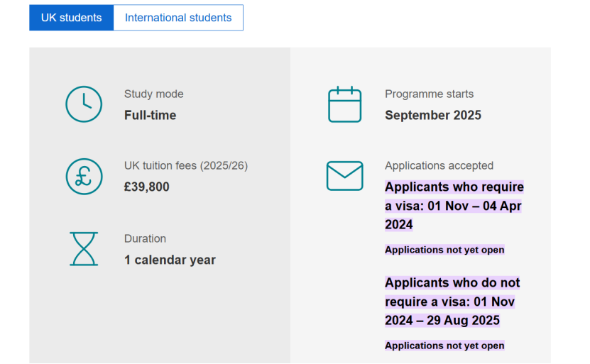
Task: Click the Programme starts label
Action: (429, 94)
